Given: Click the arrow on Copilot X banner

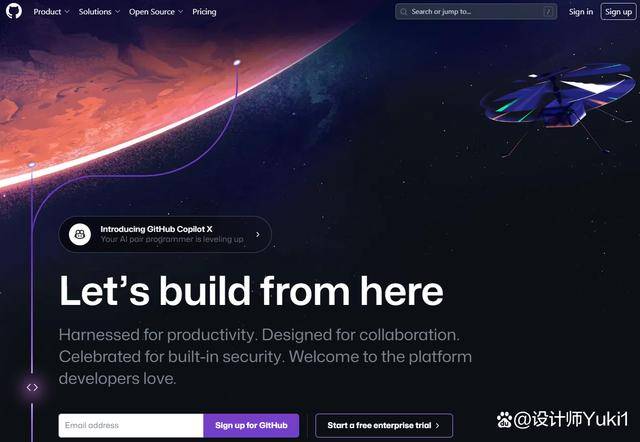Looking at the screenshot, I should pyautogui.click(x=258, y=234).
